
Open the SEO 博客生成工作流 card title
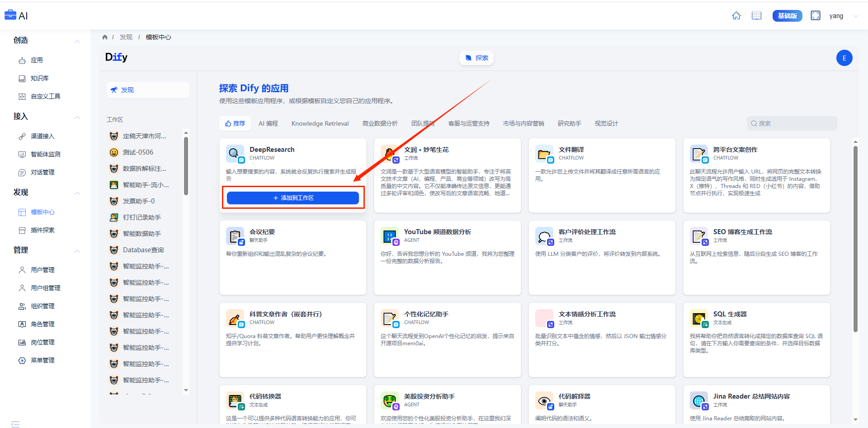coord(743,232)
